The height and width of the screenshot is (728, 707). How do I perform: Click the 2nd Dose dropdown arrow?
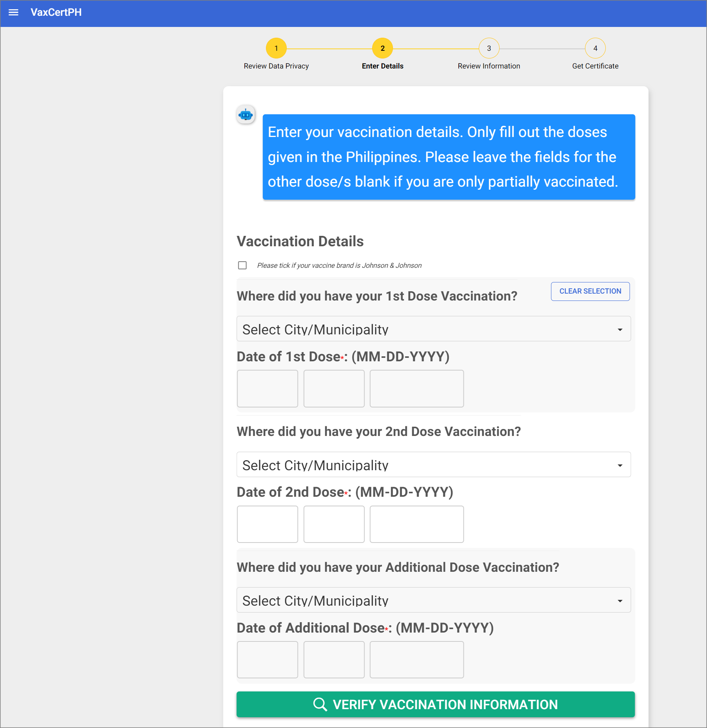pyautogui.click(x=620, y=466)
